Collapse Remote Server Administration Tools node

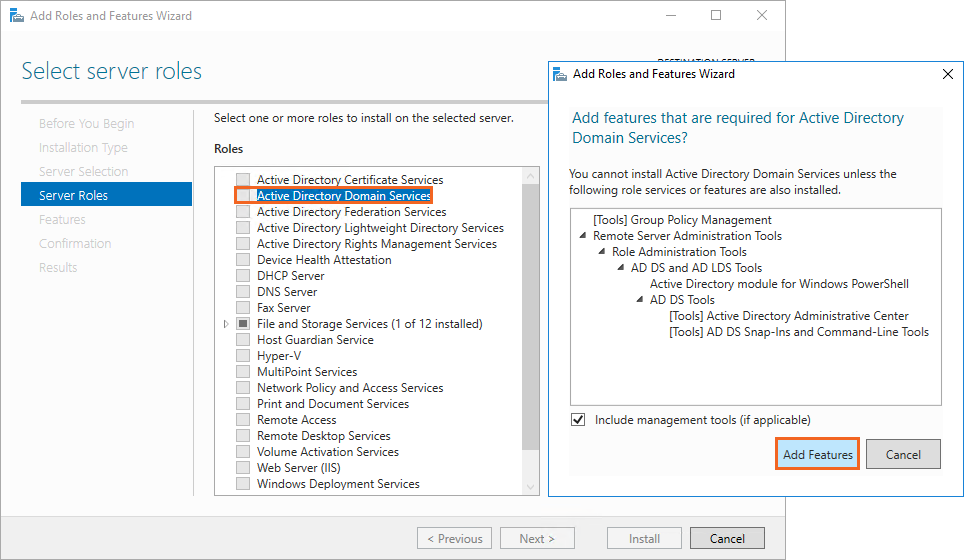(583, 236)
